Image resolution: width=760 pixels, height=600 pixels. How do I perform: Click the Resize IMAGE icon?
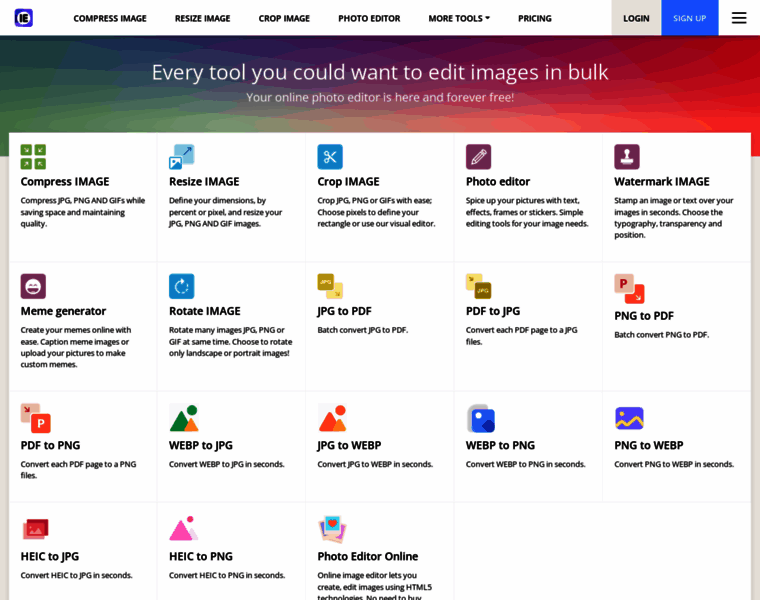[182, 157]
